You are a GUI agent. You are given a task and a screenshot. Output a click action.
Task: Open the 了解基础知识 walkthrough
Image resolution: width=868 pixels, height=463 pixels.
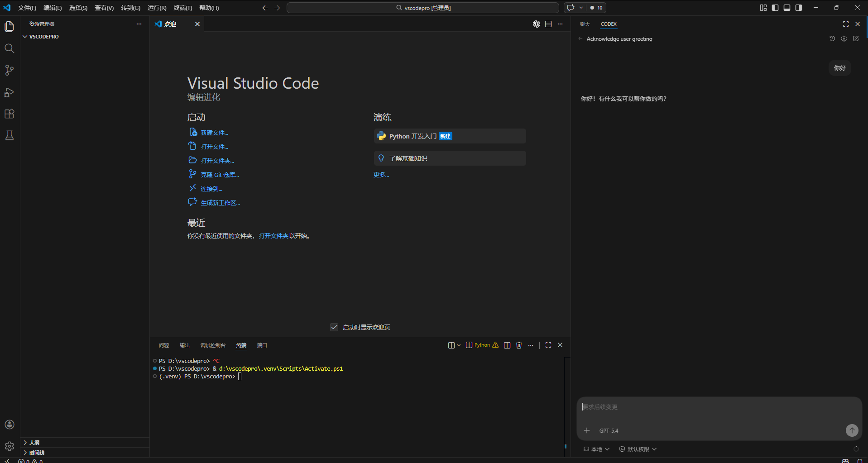(x=450, y=158)
